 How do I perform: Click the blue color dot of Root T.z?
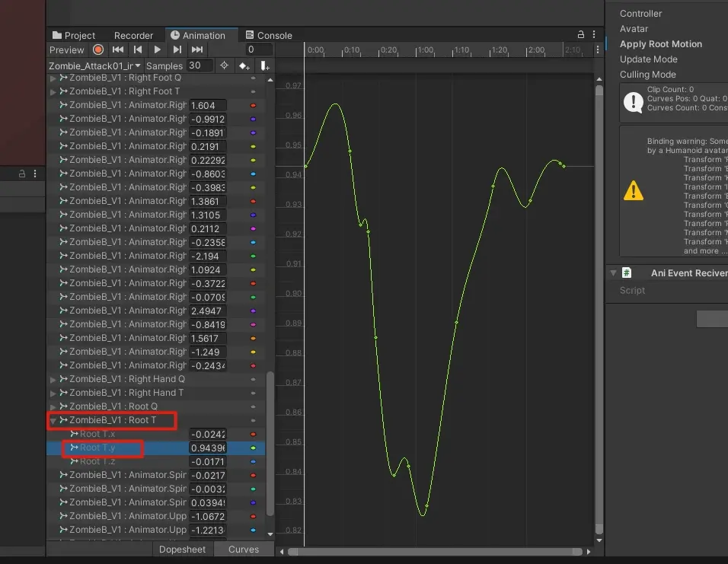click(253, 461)
